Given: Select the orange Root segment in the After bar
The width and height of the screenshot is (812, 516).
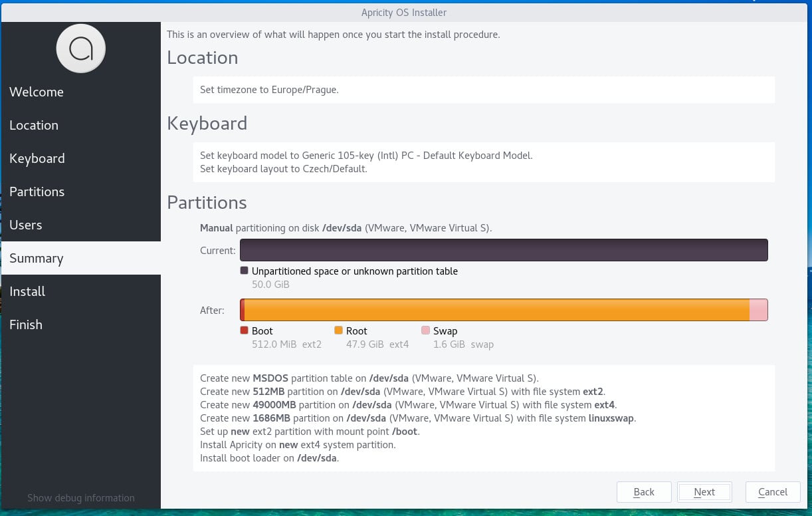Looking at the screenshot, I should [x=492, y=309].
